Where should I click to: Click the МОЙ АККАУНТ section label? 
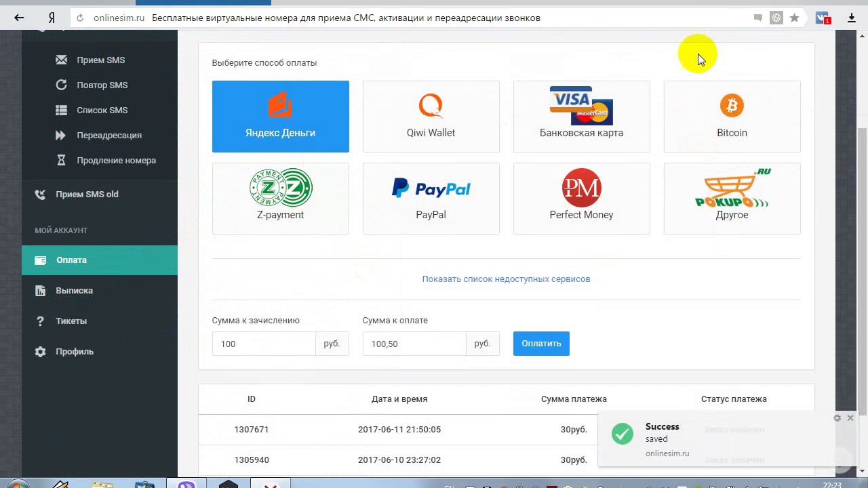point(61,230)
